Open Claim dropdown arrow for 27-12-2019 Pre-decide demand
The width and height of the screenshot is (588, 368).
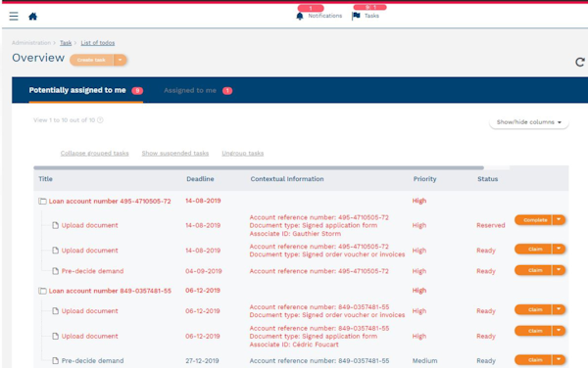[559, 360]
